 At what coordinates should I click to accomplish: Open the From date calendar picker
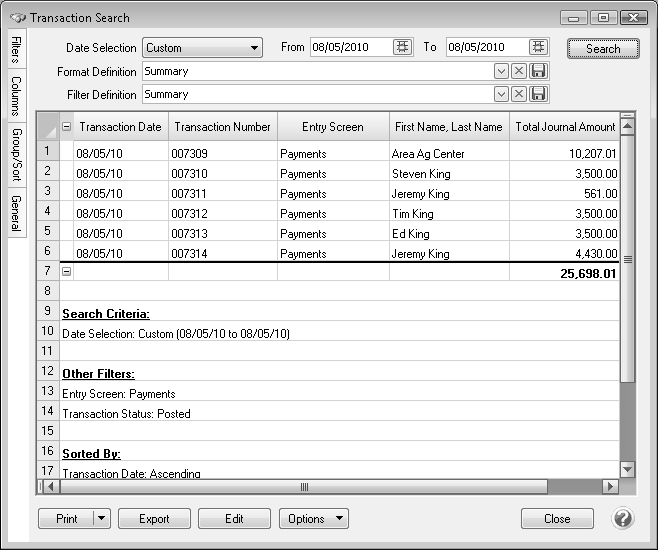coord(402,47)
